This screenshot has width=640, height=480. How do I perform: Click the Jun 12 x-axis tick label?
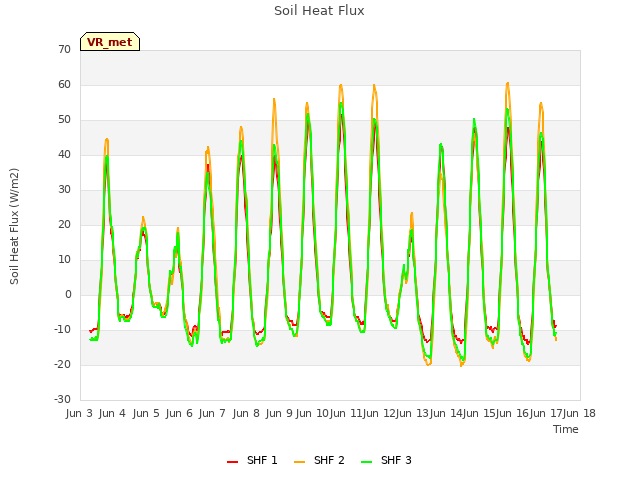[x=379, y=413]
